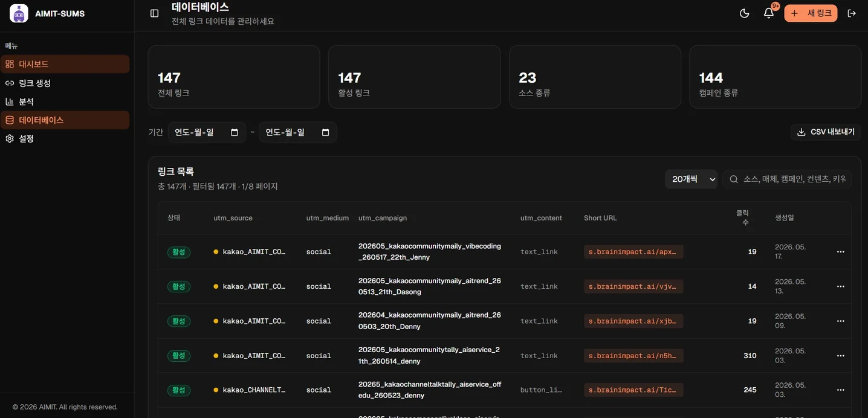Open more options for aitrend 20th_Denny row

click(840, 321)
